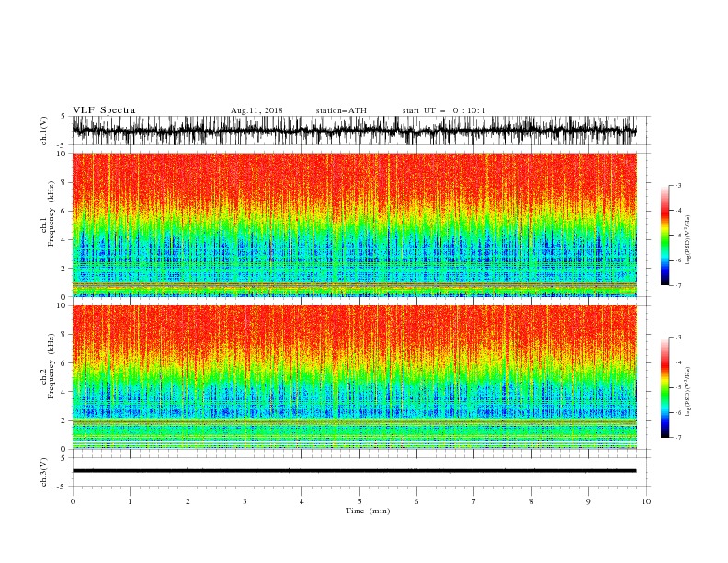Screen dimensions: 728x563
Task: Select ch.2 color bar "log(PSD)(V²/Hz)" label
Action: tap(688, 392)
